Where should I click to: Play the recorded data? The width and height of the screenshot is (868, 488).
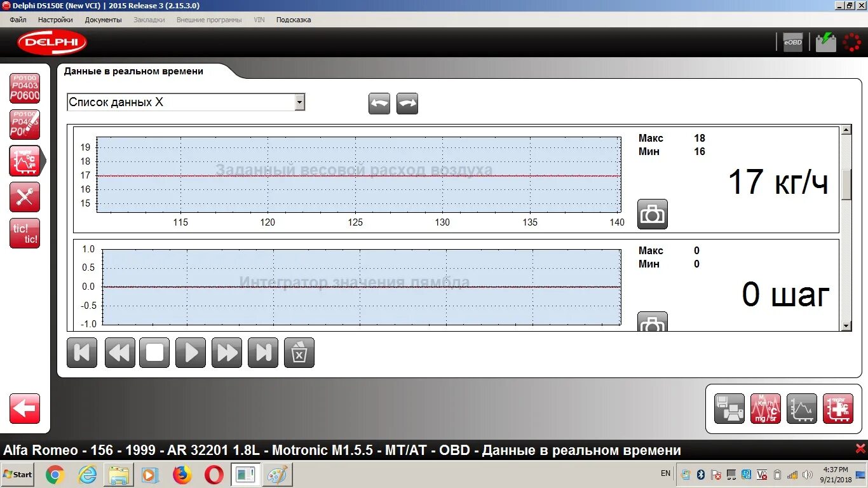click(x=191, y=353)
